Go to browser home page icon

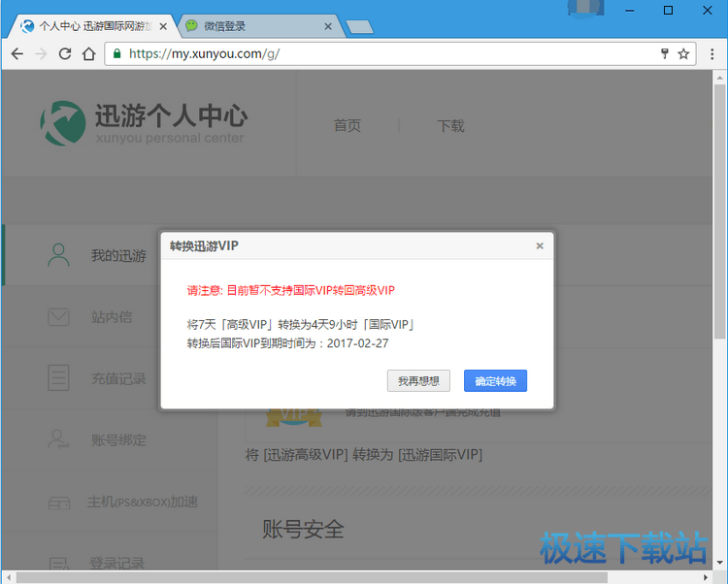pyautogui.click(x=88, y=53)
